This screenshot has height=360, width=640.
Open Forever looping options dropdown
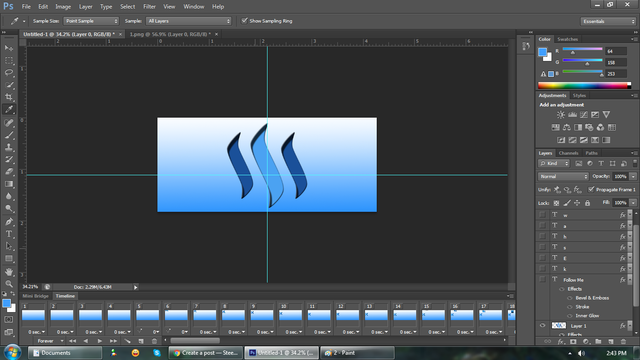[50, 341]
